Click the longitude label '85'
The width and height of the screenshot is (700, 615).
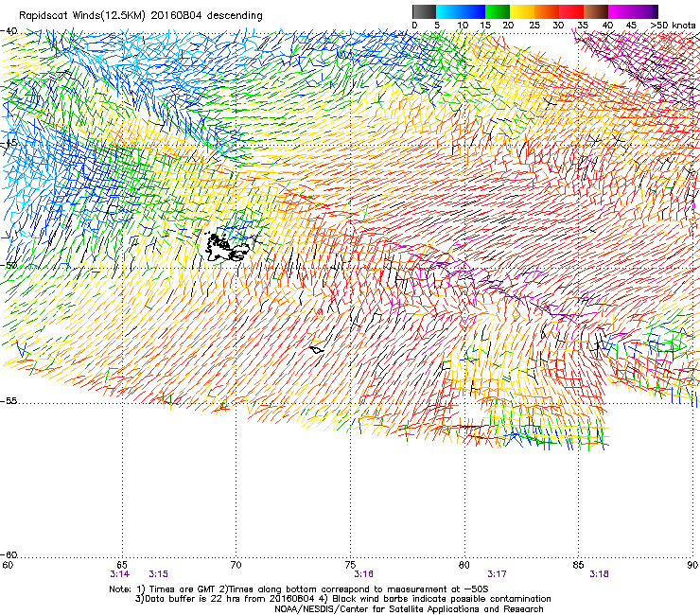click(x=578, y=565)
